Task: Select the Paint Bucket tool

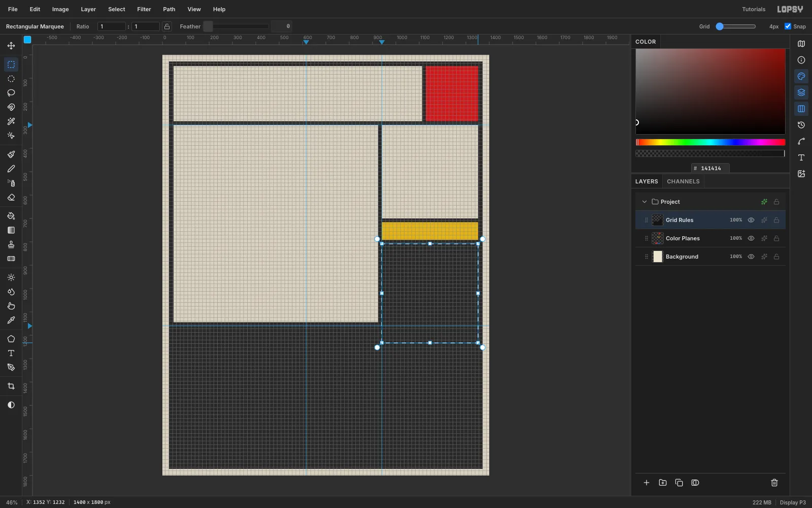Action: pos(11,216)
